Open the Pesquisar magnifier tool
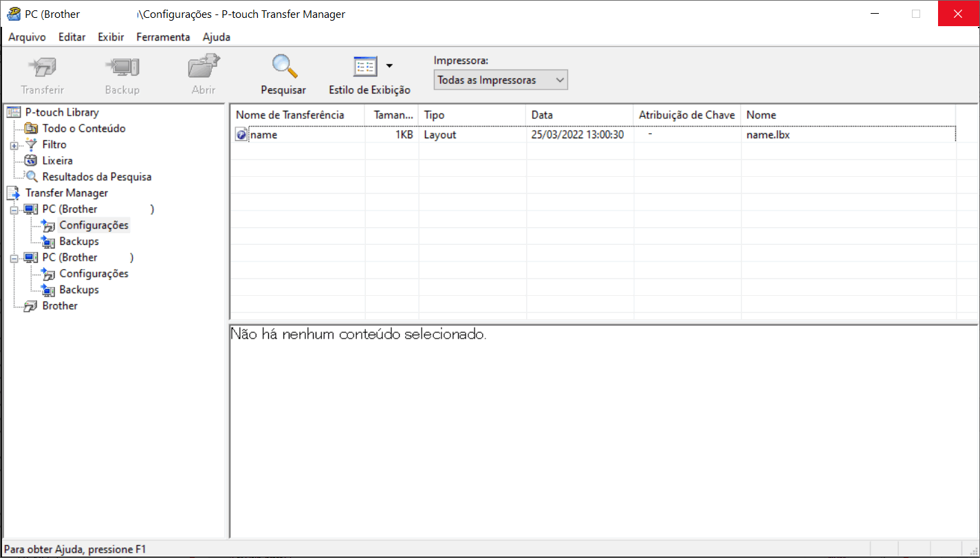The width and height of the screenshot is (980, 558). coord(284,67)
